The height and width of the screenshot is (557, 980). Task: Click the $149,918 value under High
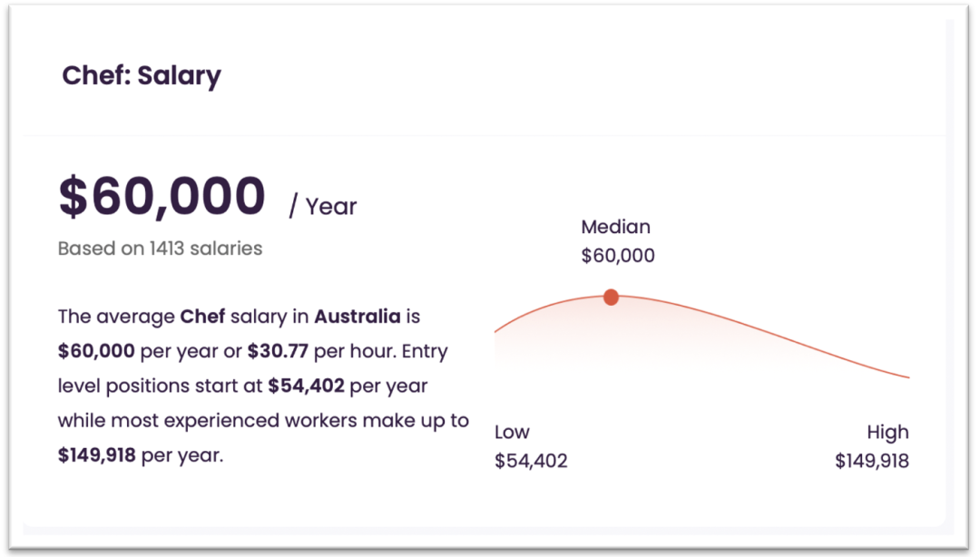coord(872,461)
